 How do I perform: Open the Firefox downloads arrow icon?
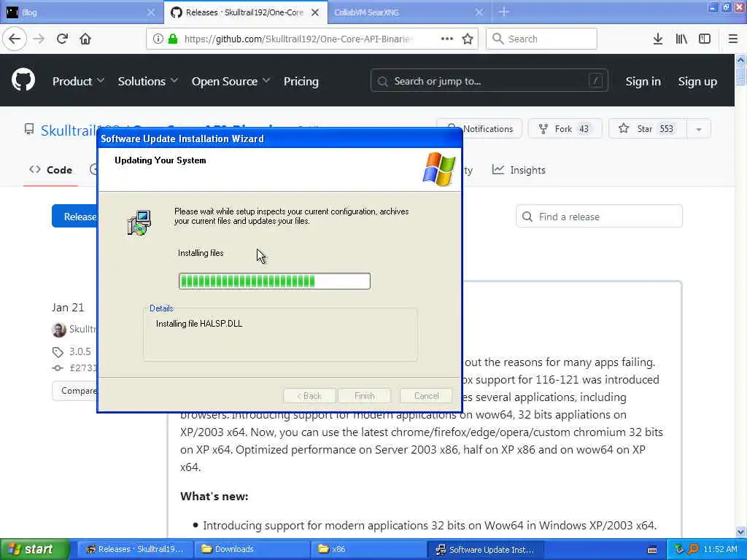click(x=658, y=39)
